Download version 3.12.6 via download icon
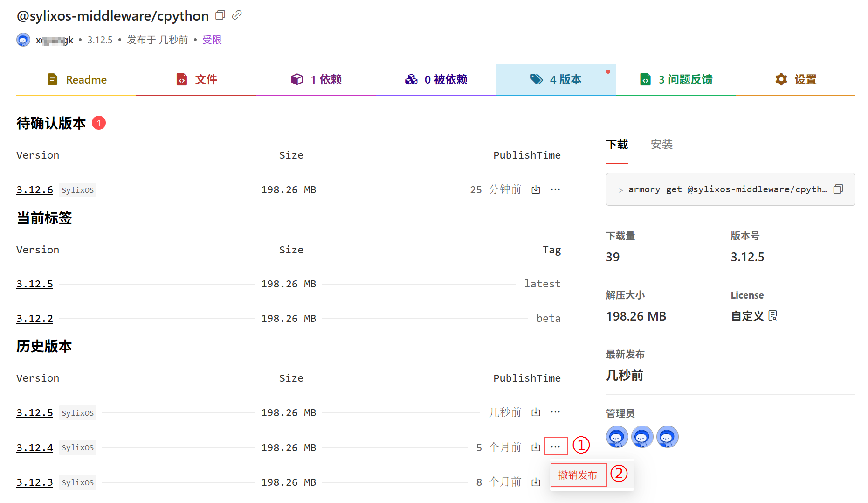The height and width of the screenshot is (503, 868). pos(536,189)
